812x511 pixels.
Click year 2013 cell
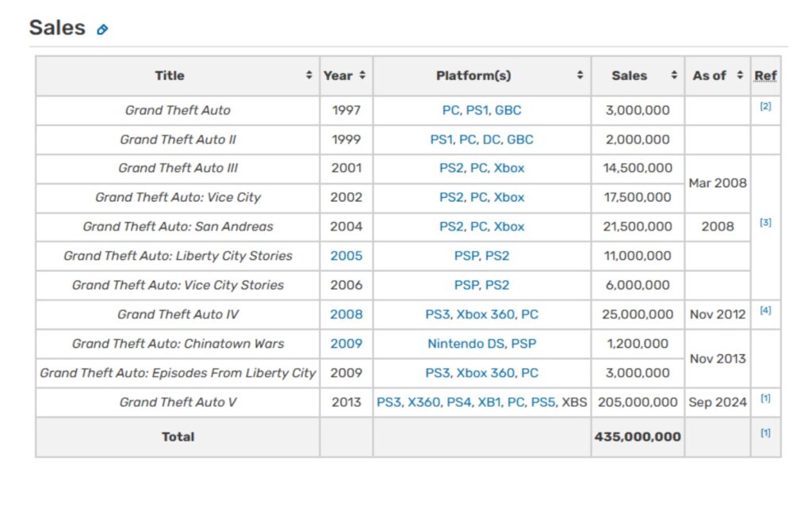(x=347, y=402)
